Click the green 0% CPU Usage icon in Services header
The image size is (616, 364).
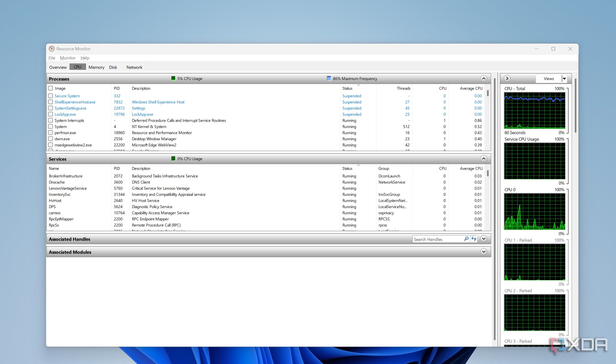click(173, 159)
